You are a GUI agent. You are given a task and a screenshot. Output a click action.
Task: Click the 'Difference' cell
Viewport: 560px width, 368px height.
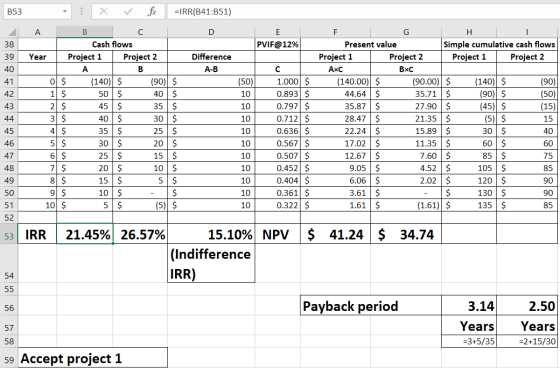211,57
